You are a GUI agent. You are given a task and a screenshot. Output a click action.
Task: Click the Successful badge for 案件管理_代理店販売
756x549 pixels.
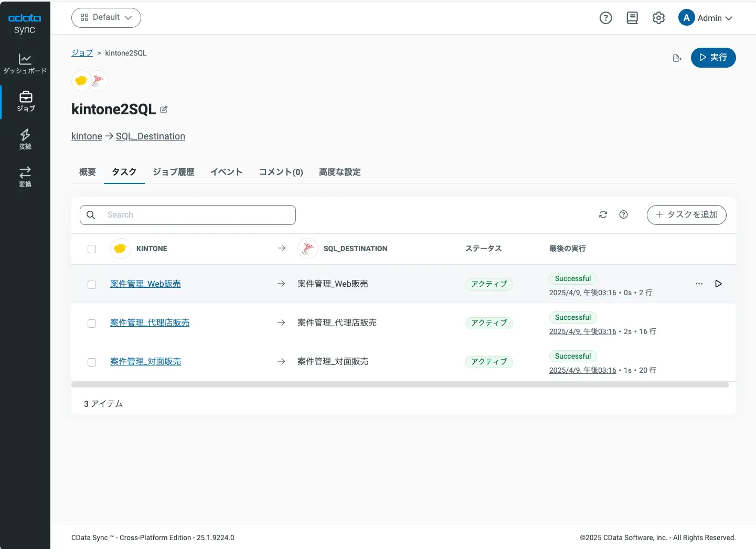[x=573, y=317]
